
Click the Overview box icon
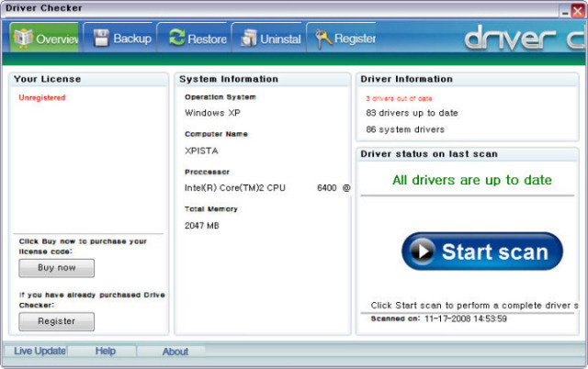pyautogui.click(x=23, y=39)
